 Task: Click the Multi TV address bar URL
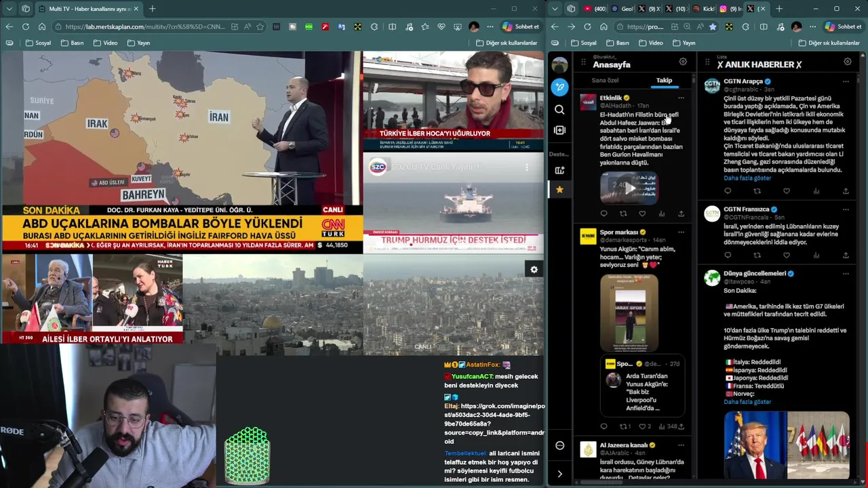[146, 26]
